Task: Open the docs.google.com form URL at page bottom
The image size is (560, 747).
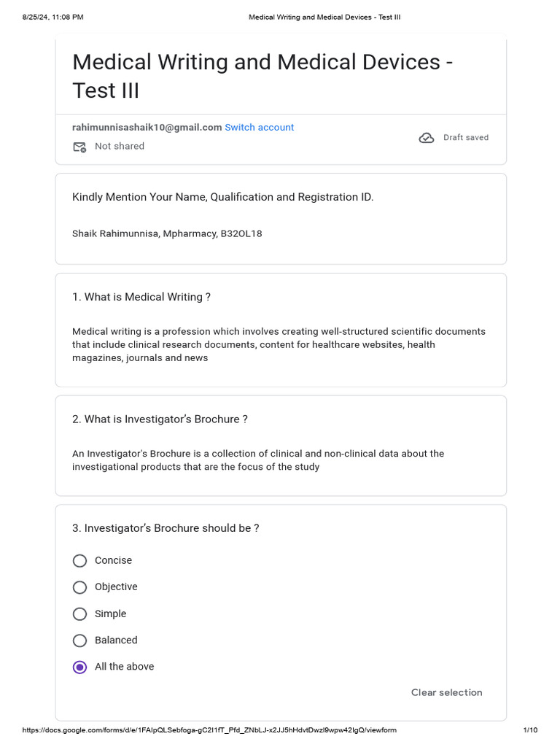Action: [x=209, y=729]
